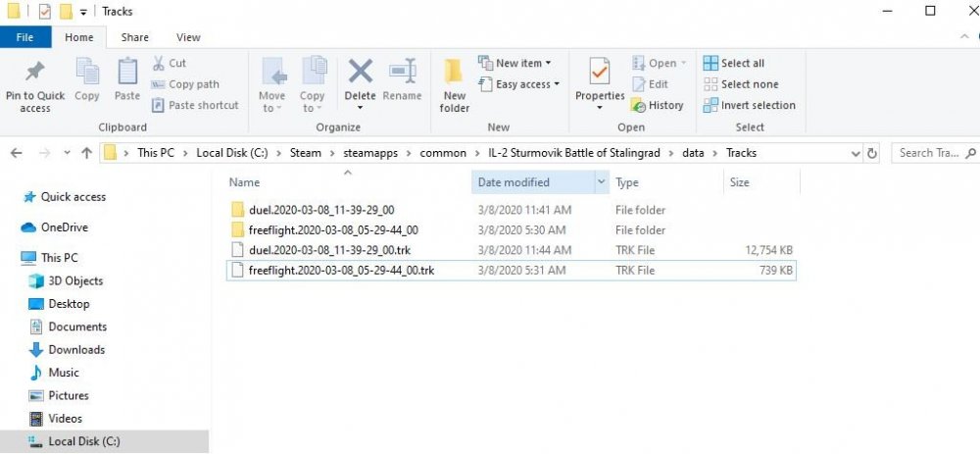Switch to the Home ribbon tab
Image resolution: width=980 pixels, height=454 pixels.
pyautogui.click(x=79, y=37)
